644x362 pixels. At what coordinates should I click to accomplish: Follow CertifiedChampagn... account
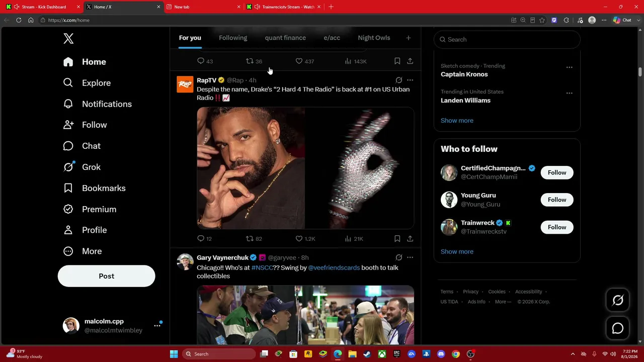click(x=557, y=172)
